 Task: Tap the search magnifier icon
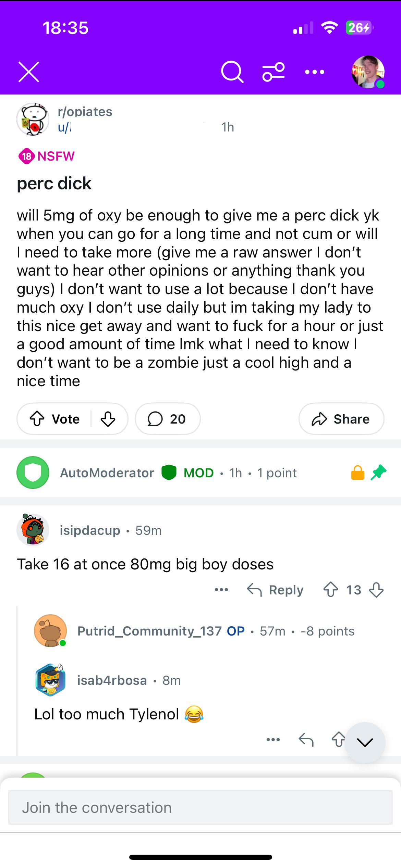point(232,72)
